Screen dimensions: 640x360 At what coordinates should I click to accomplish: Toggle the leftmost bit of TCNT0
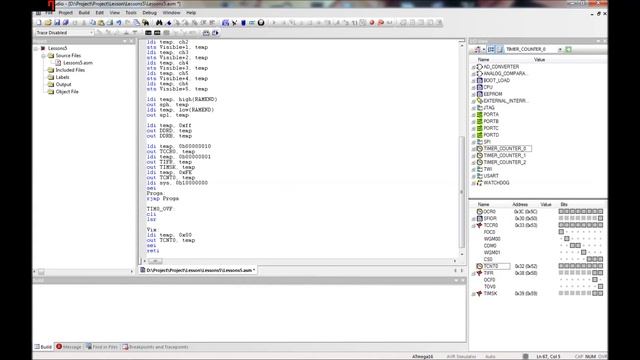click(x=561, y=266)
